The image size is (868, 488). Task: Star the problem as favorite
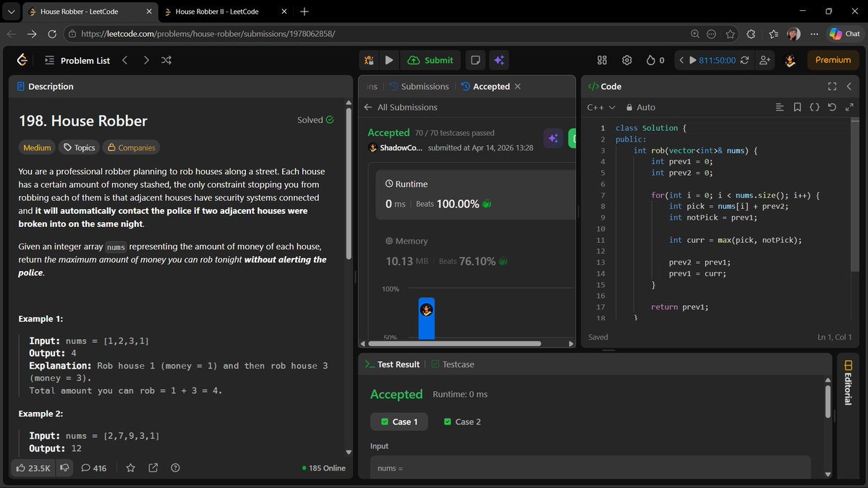(130, 468)
